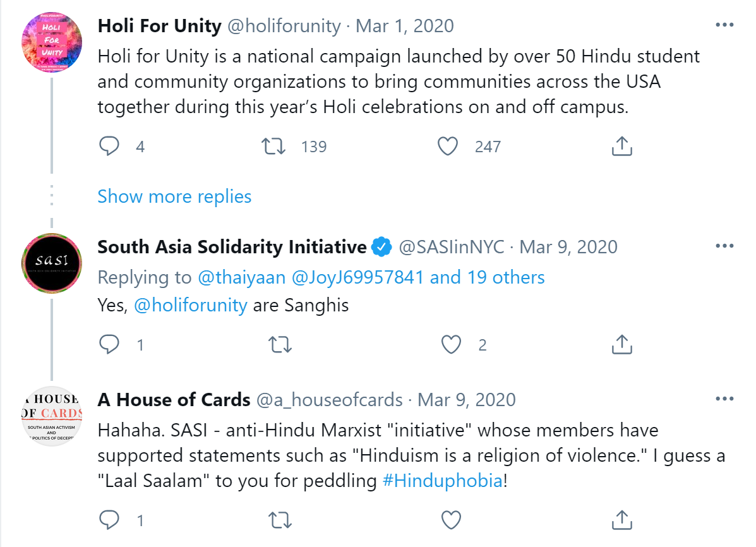Viewport: 756px width, 547px height.
Task: Open Holi For Unity profile picture
Action: [x=52, y=42]
